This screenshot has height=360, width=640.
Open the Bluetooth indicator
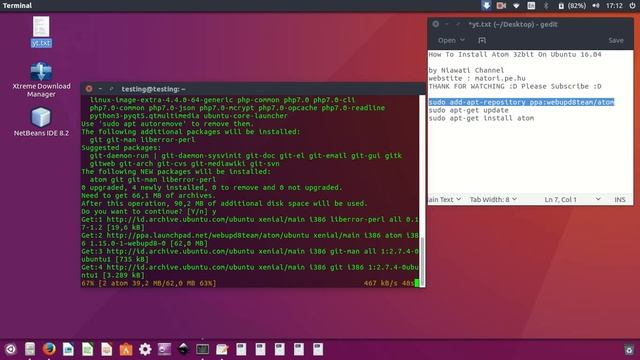point(546,6)
